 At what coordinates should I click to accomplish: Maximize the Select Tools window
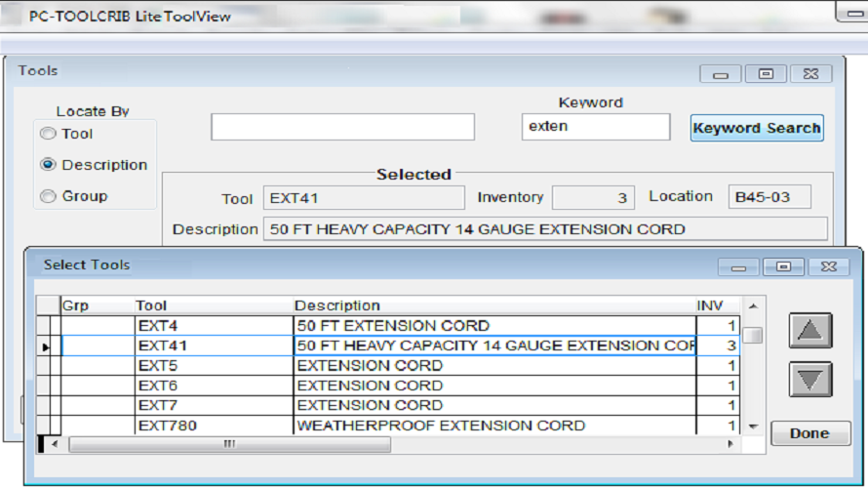coord(783,266)
